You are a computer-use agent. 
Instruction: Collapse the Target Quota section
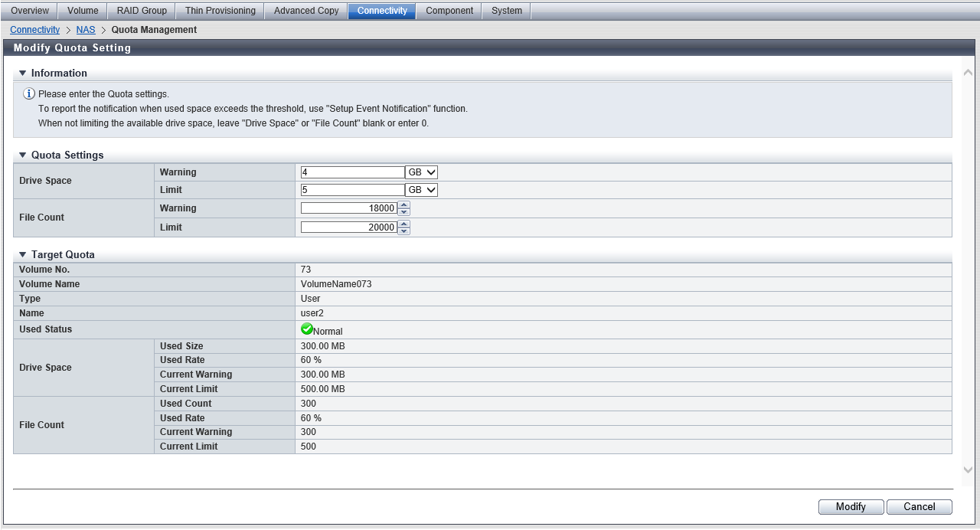(x=23, y=255)
